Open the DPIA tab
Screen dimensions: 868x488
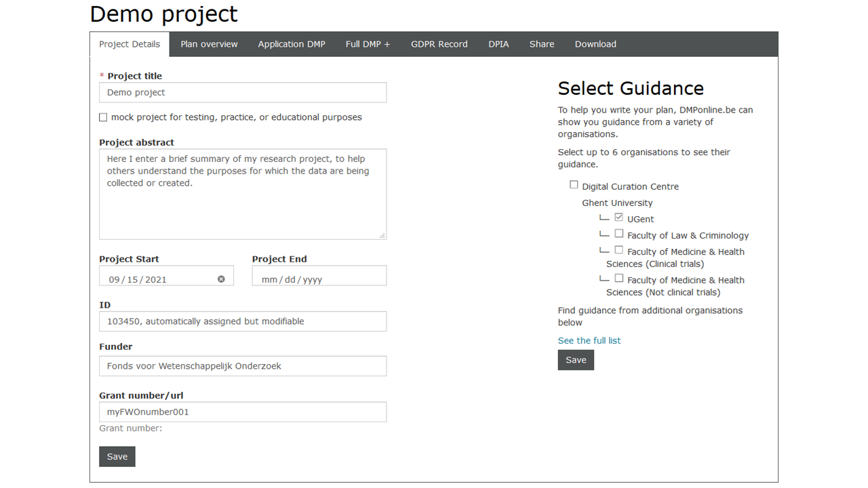(x=498, y=44)
